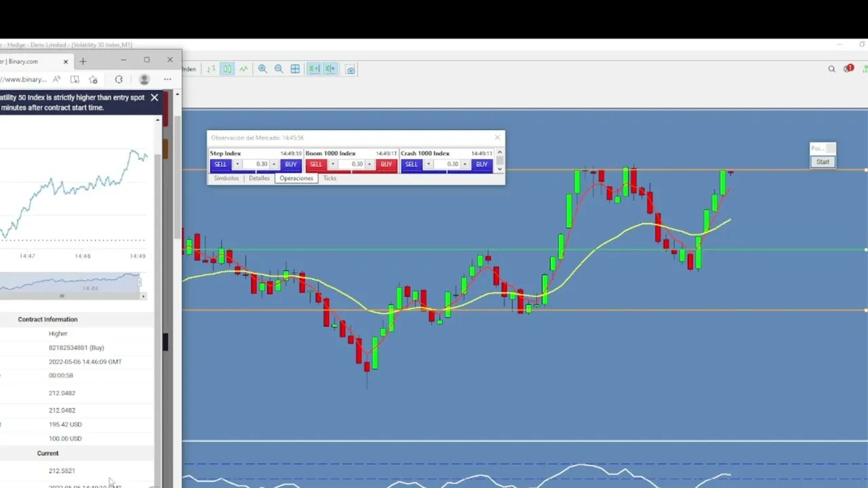
Task: Open a new browser tab
Action: click(83, 61)
